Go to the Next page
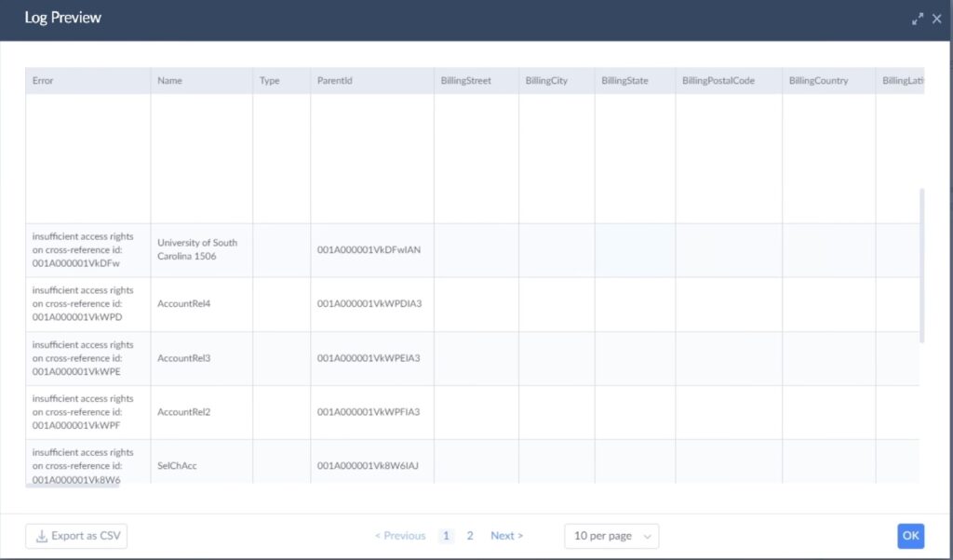Screen dimensions: 953x560 tap(506, 537)
